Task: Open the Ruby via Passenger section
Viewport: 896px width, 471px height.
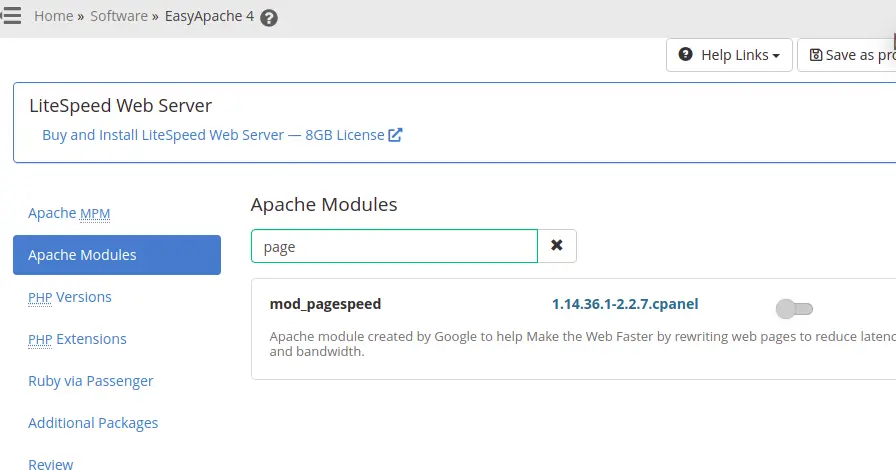Action: (90, 381)
